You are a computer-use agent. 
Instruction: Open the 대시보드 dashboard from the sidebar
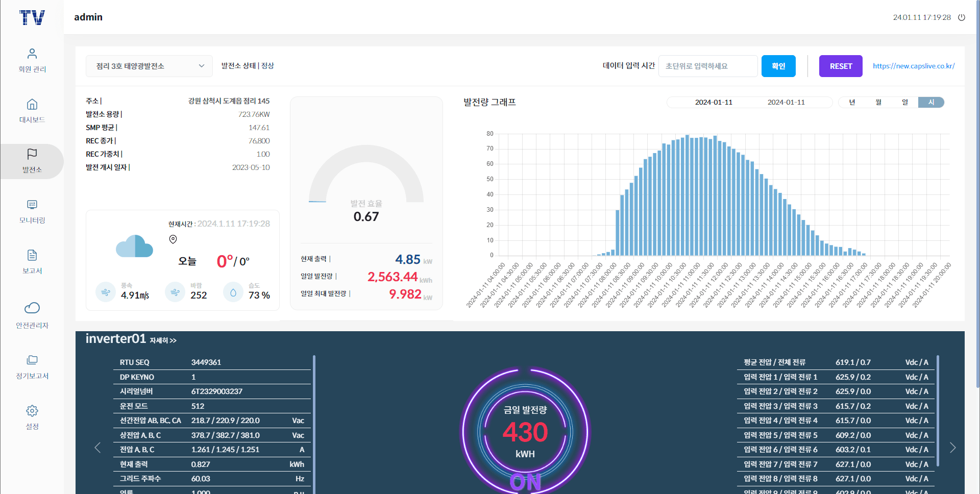[32, 110]
